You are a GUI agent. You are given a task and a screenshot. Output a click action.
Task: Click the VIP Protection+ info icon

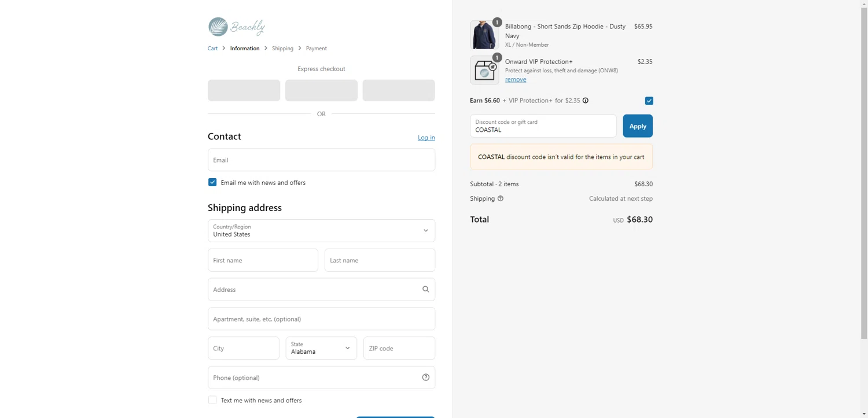click(x=585, y=101)
